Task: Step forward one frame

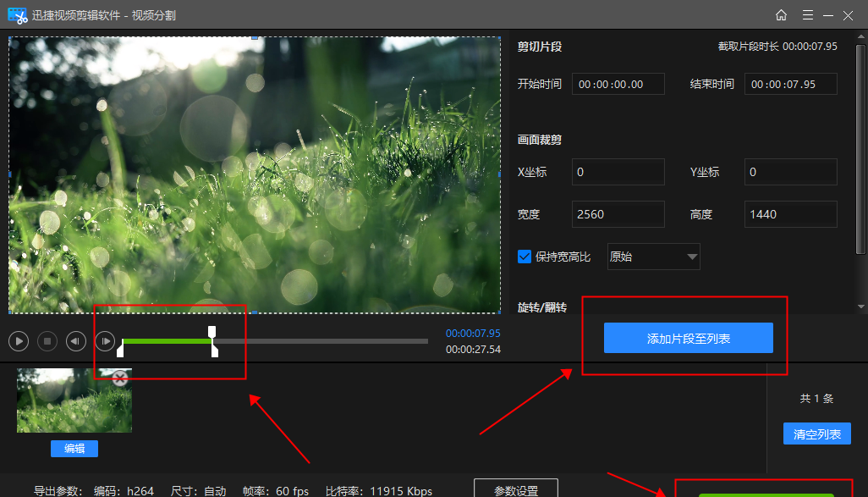Action: pos(105,341)
